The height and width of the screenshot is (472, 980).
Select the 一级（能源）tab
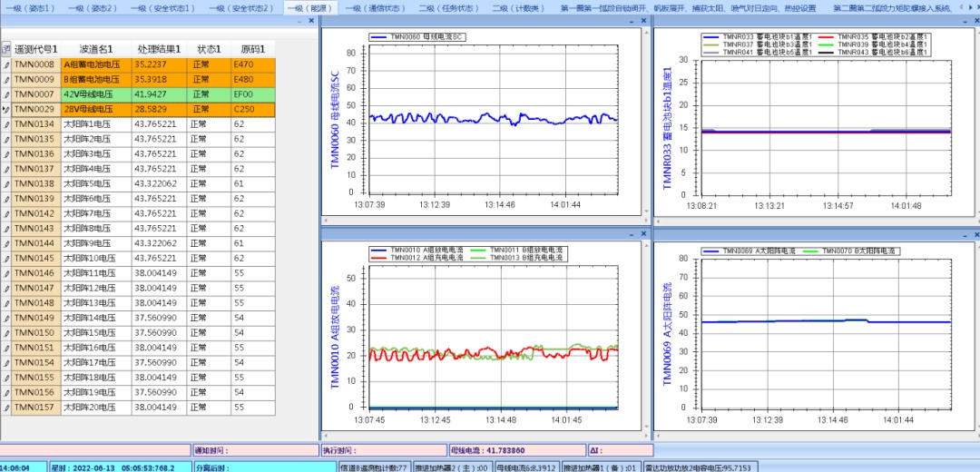click(x=310, y=8)
